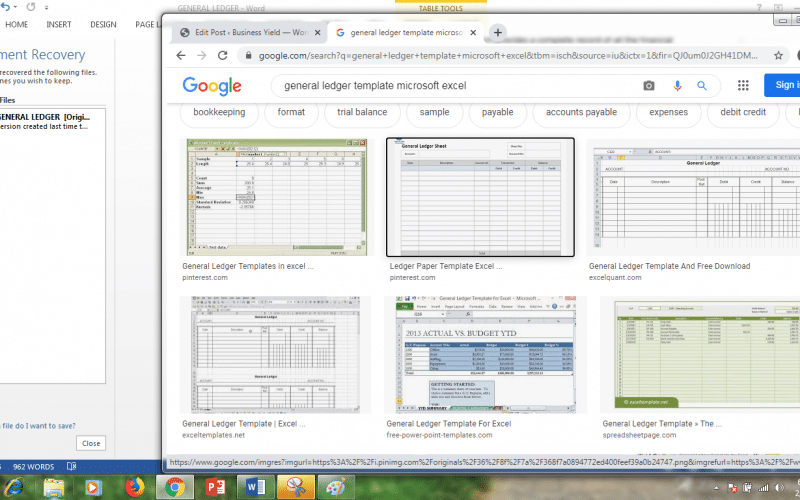The width and height of the screenshot is (800, 500).
Task: Open the Ledger Paper Template Excel thumbnail
Action: [x=480, y=197]
